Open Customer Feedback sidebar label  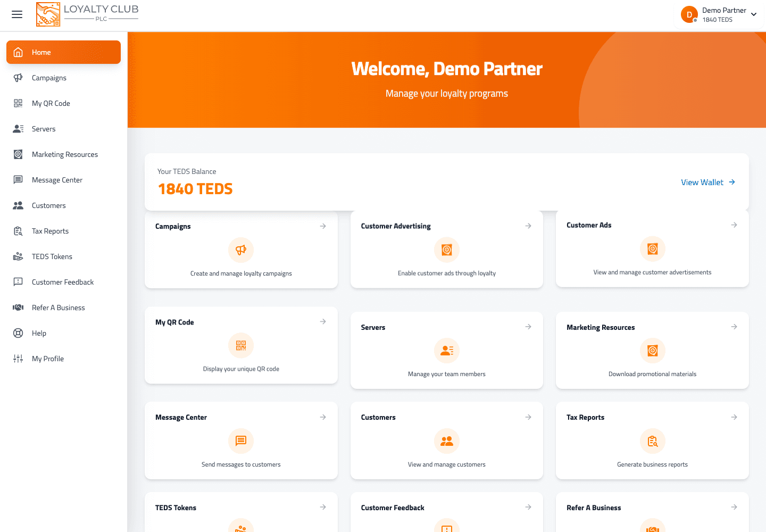(63, 282)
